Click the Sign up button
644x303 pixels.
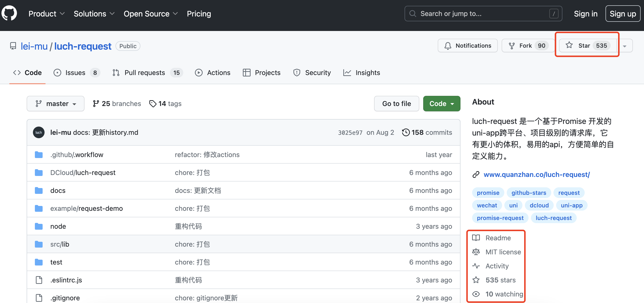pos(622,14)
